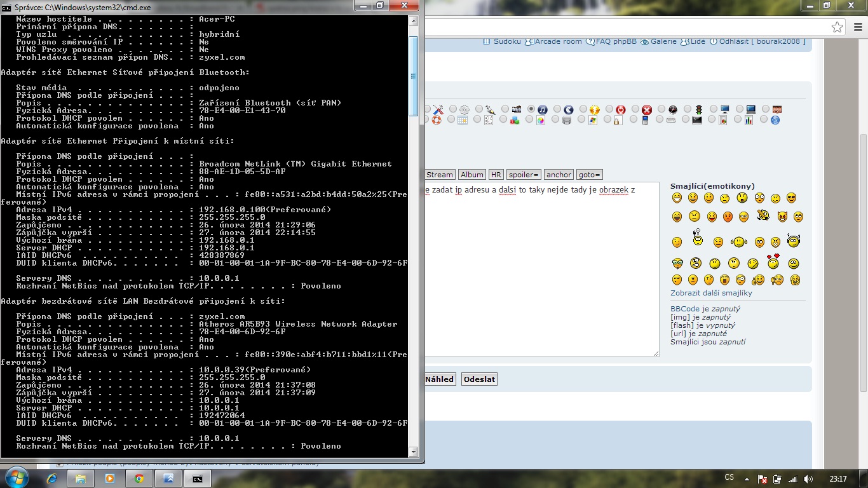Image resolution: width=868 pixels, height=488 pixels.
Task: Click the Stream BBCode button
Action: click(x=440, y=175)
